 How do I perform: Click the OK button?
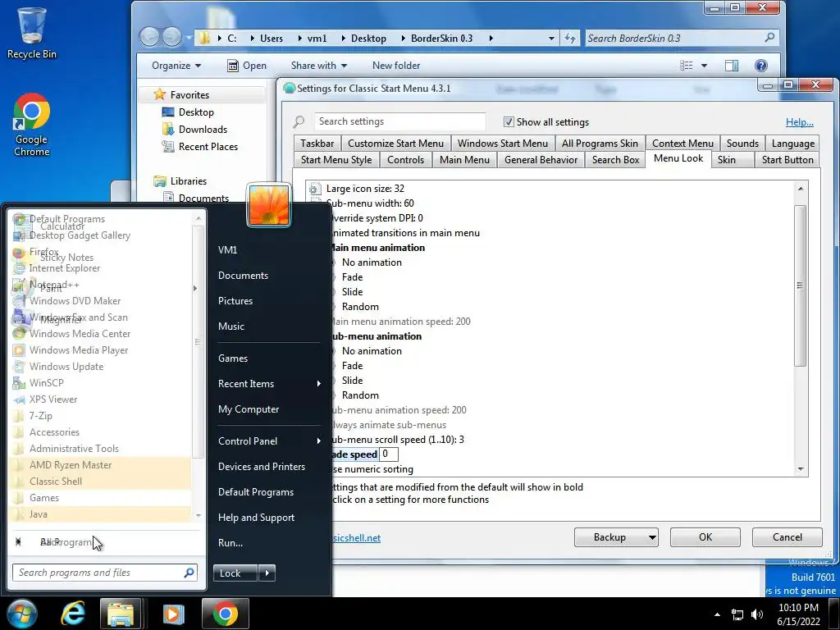[x=705, y=537]
